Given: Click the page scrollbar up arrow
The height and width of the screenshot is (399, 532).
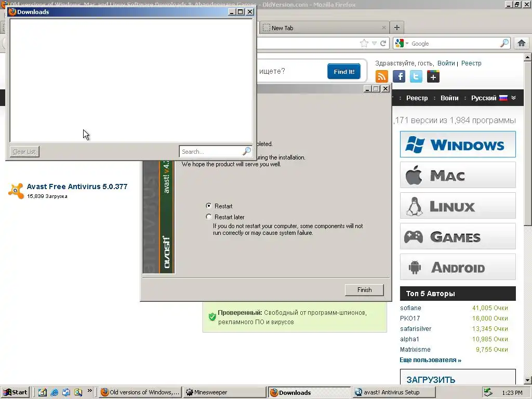Looking at the screenshot, I should tap(527, 57).
